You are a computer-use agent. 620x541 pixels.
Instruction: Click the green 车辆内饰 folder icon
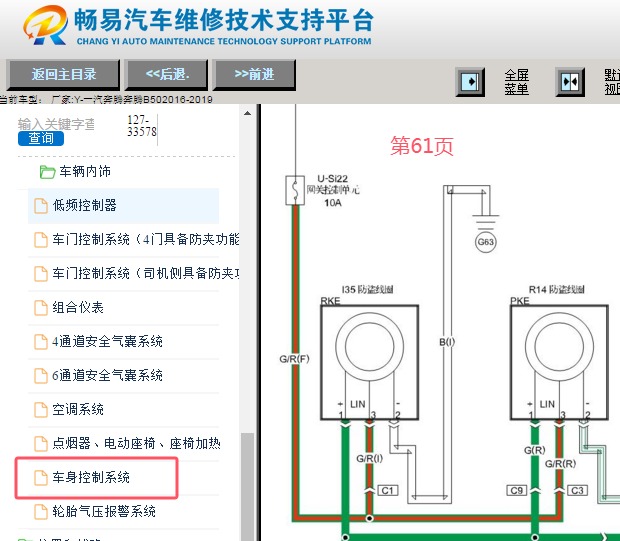pos(47,172)
